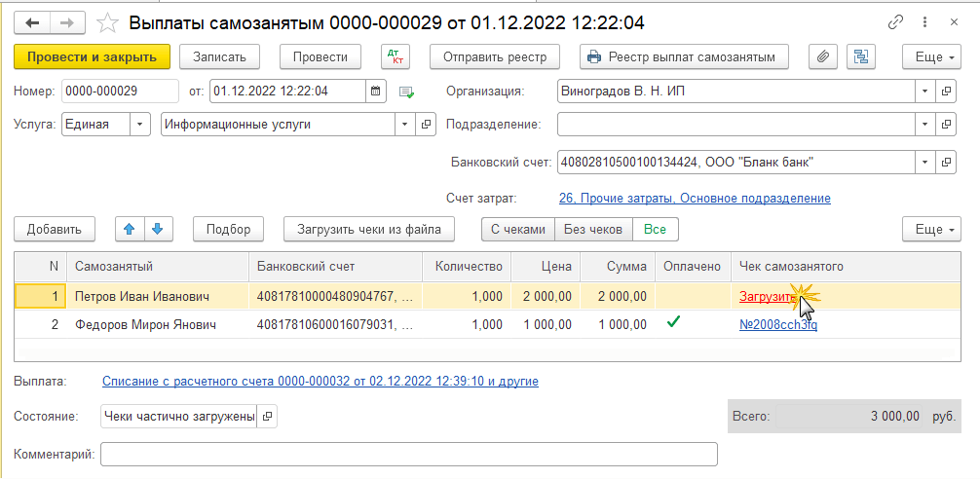980x479 pixels.
Task: Select the Все filter toggle
Action: 655,229
